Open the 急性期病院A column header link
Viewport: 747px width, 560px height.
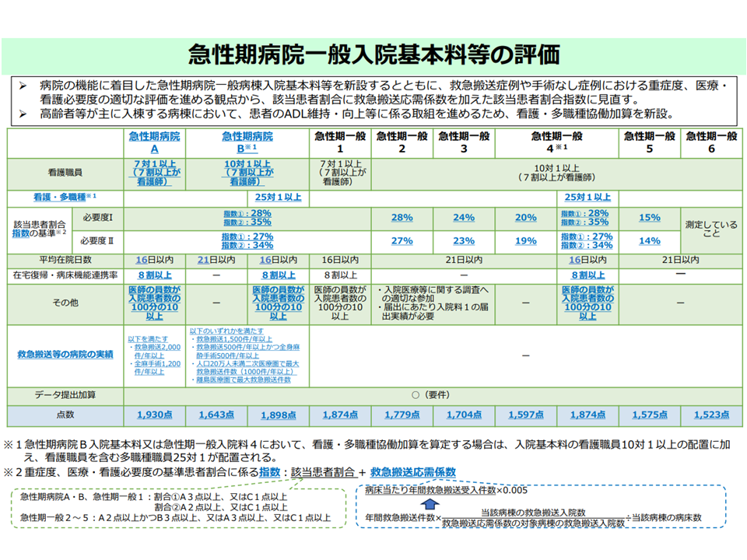tap(154, 142)
